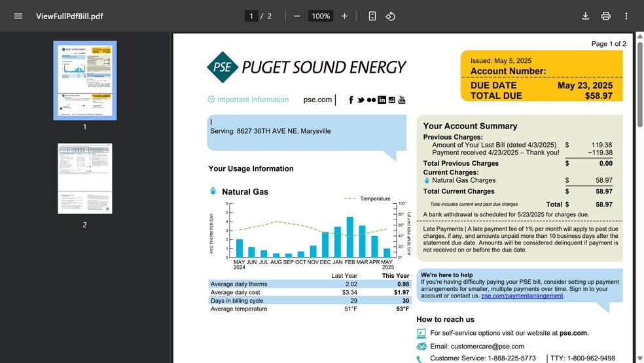Image resolution: width=644 pixels, height=363 pixels.
Task: Select the page 1 thumbnail
Action: point(84,81)
